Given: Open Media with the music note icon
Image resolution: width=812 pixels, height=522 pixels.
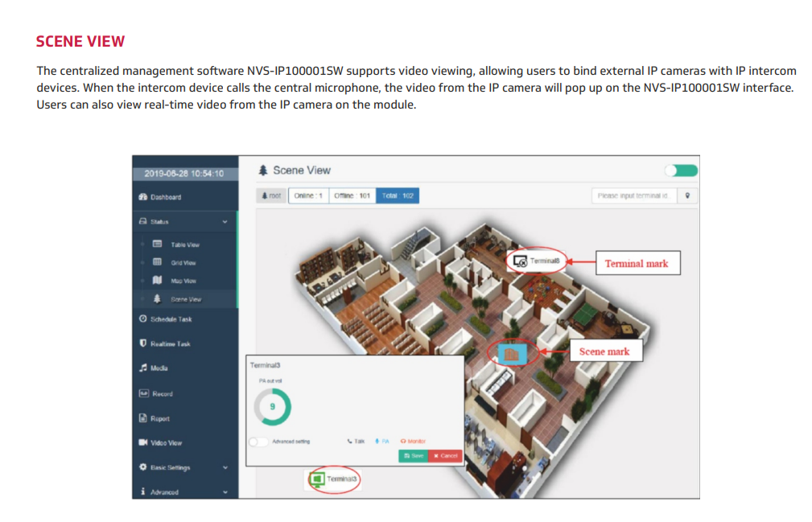Looking at the screenshot, I should point(159,368).
